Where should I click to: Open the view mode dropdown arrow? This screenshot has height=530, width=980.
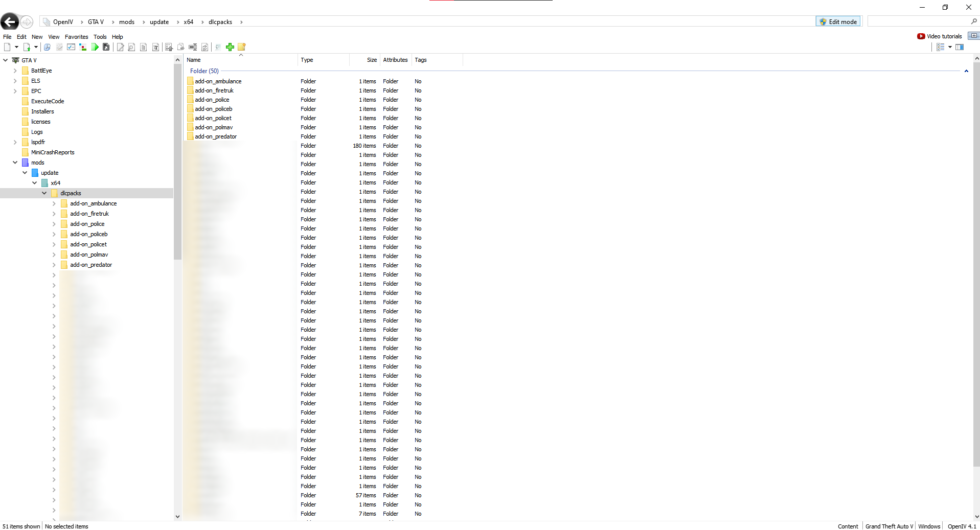[x=950, y=47]
